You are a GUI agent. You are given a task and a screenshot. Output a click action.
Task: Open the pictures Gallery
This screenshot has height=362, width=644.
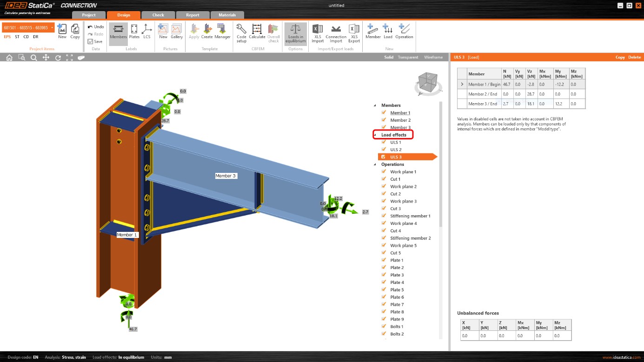(177, 31)
